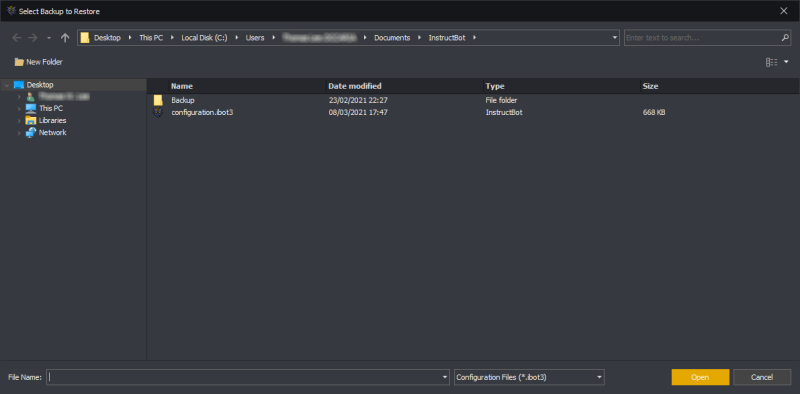Click the view layout icon
The height and width of the screenshot is (394, 800).
coord(771,62)
